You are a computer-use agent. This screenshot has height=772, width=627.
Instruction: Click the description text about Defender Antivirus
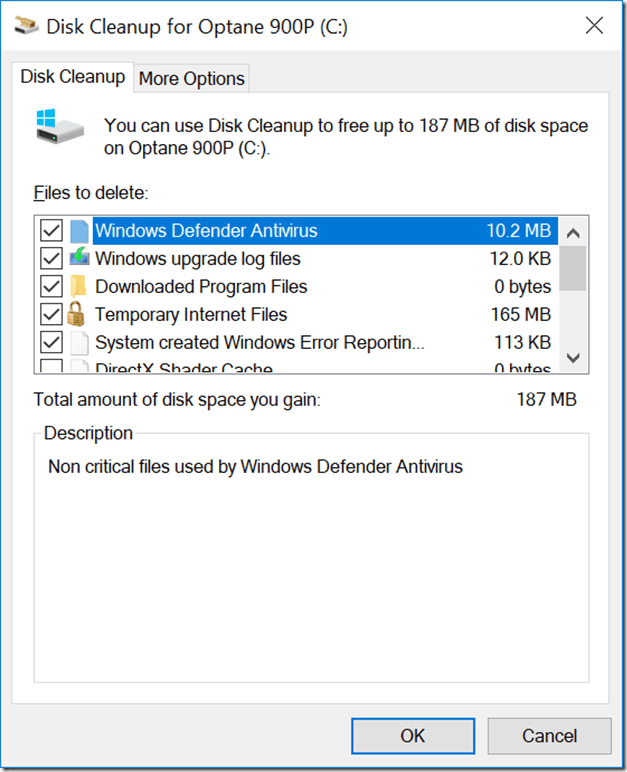pos(255,467)
